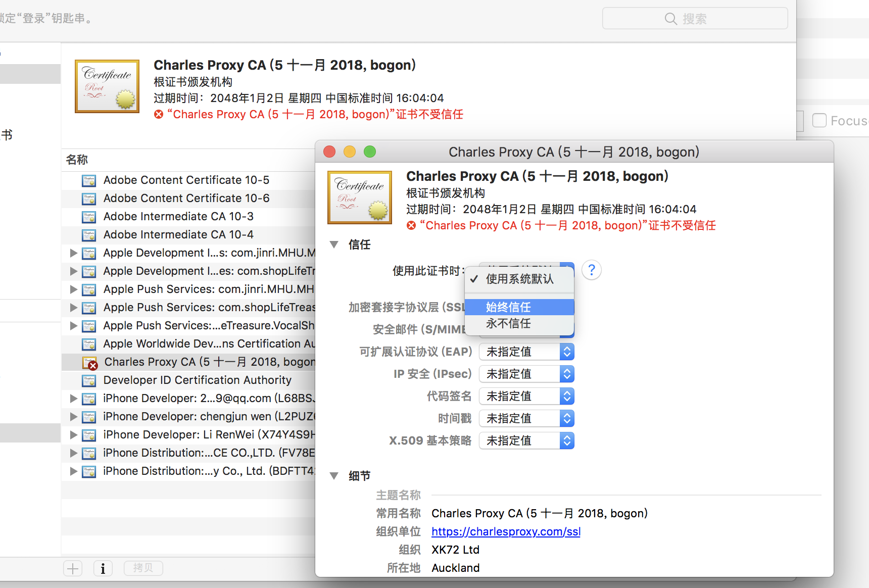Toggle the Focus checkbox in background window
The width and height of the screenshot is (869, 588).
819,121
